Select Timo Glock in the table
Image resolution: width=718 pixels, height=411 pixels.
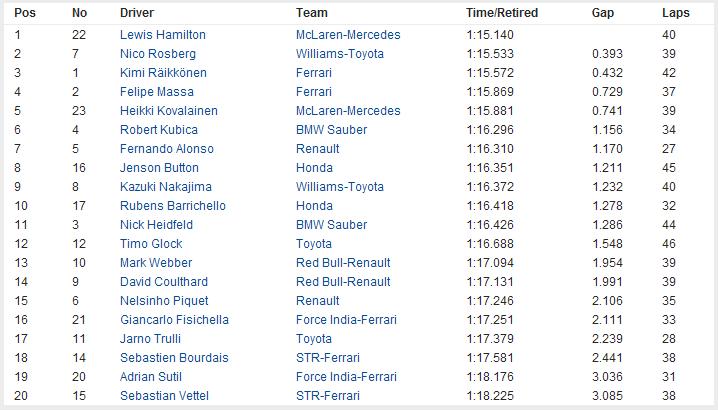click(x=150, y=243)
